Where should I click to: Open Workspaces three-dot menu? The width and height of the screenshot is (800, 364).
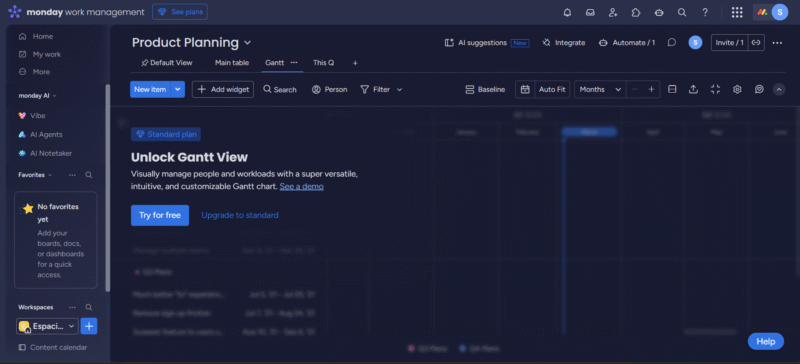pyautogui.click(x=72, y=307)
